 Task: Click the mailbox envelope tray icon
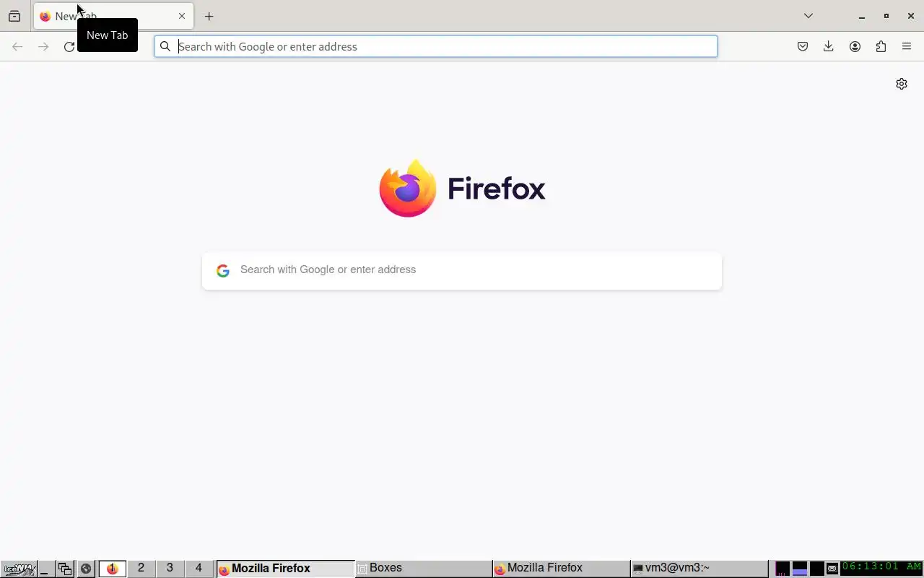pos(832,569)
